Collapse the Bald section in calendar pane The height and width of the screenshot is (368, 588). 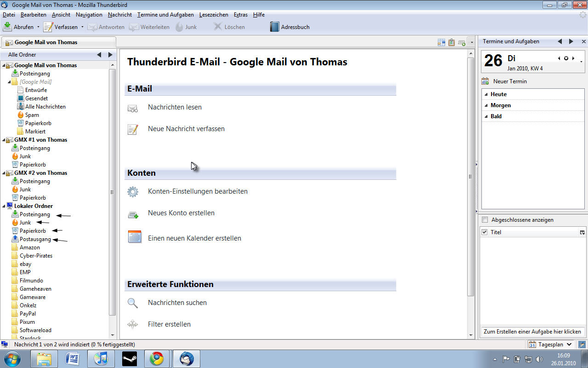[486, 116]
